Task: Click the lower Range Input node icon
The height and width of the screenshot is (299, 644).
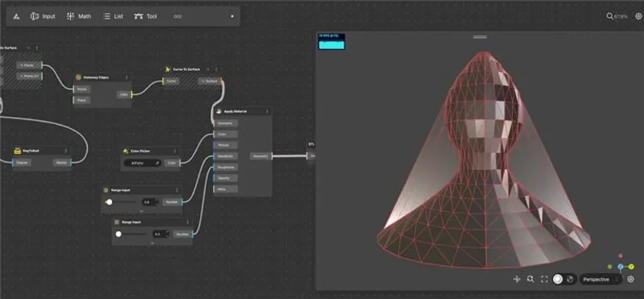Action: [x=117, y=222]
